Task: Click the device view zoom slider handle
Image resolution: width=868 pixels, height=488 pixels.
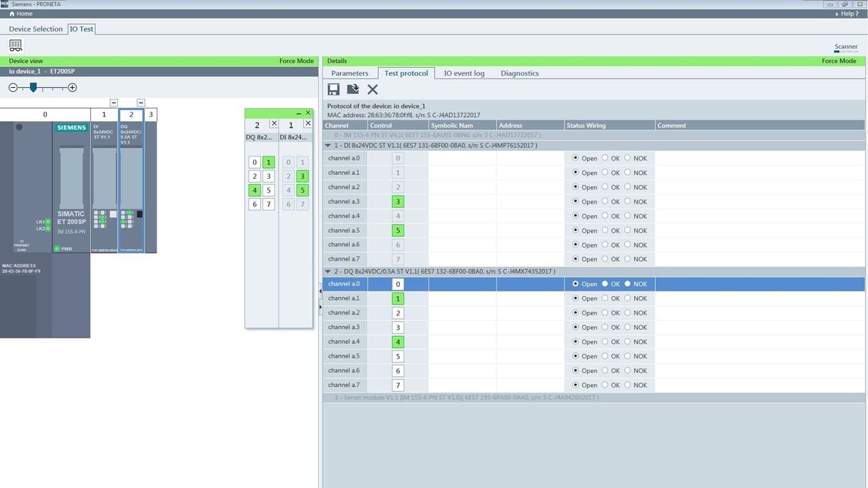Action: click(x=33, y=87)
